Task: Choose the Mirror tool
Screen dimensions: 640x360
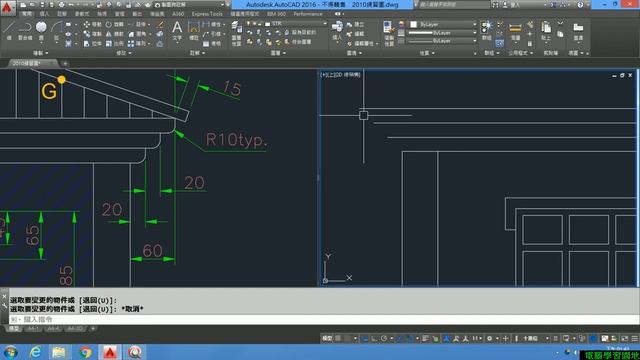Action: click(115, 34)
